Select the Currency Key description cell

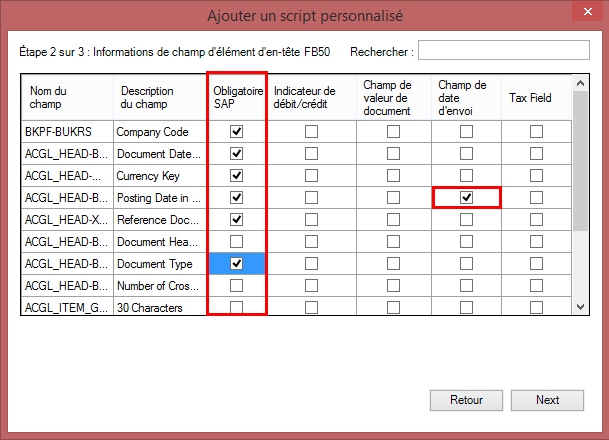[160, 176]
